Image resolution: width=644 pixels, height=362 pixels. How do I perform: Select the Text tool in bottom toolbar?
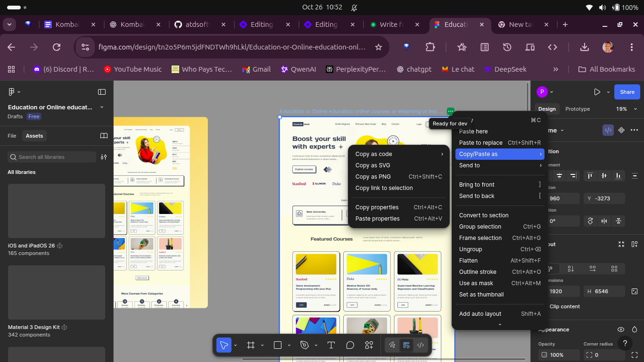(331, 345)
